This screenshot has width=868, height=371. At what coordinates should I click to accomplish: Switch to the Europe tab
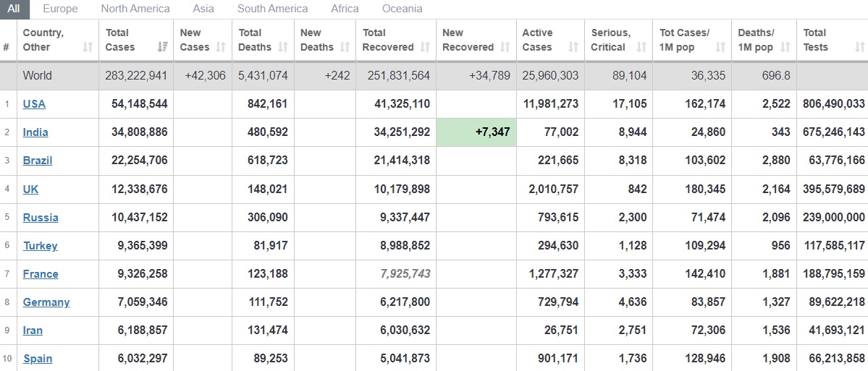(60, 9)
